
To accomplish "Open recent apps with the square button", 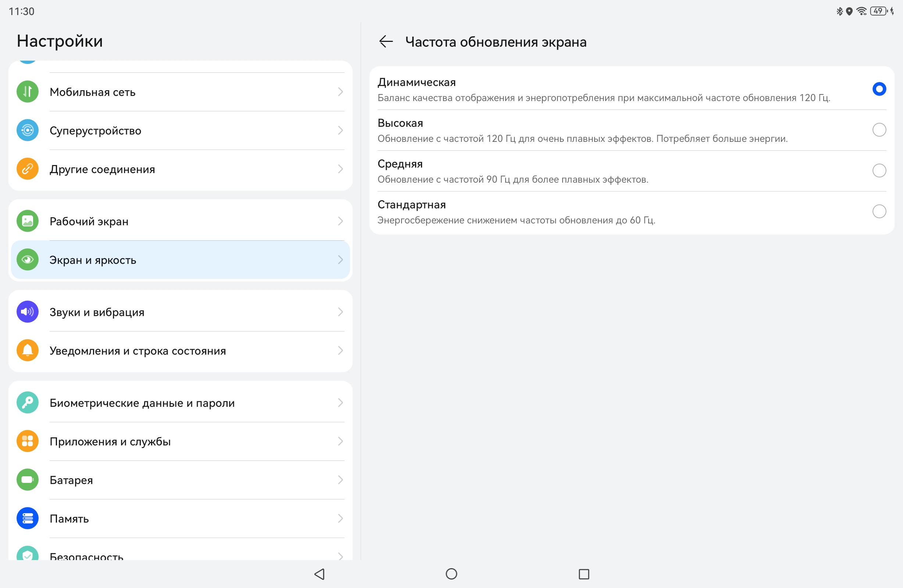I will [583, 574].
